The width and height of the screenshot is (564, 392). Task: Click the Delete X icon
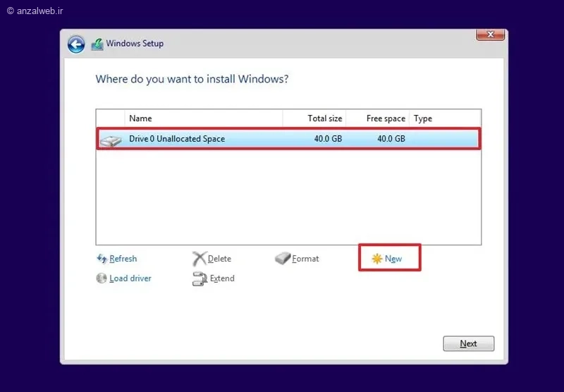[x=200, y=258]
